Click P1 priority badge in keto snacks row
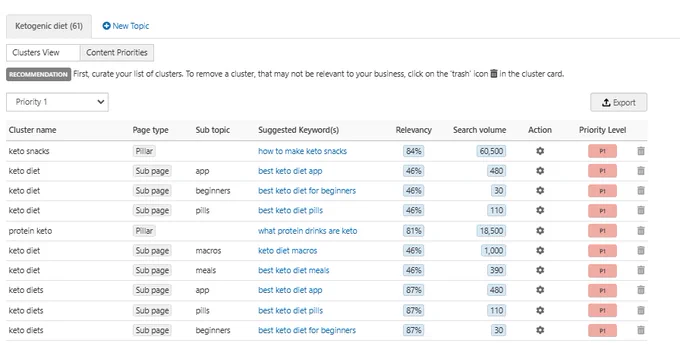 602,151
